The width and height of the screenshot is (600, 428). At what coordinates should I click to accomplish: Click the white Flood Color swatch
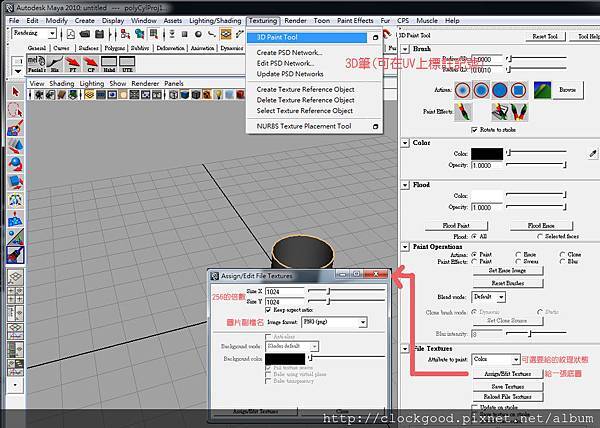[x=487, y=195]
